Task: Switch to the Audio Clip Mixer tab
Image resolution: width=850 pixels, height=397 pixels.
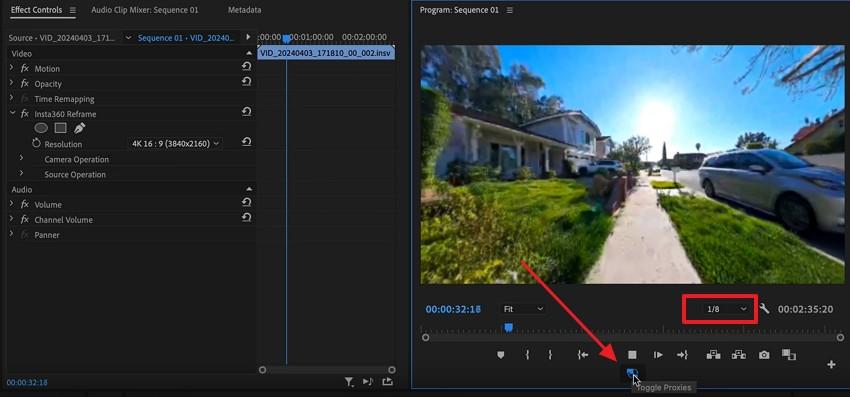Action: point(145,10)
